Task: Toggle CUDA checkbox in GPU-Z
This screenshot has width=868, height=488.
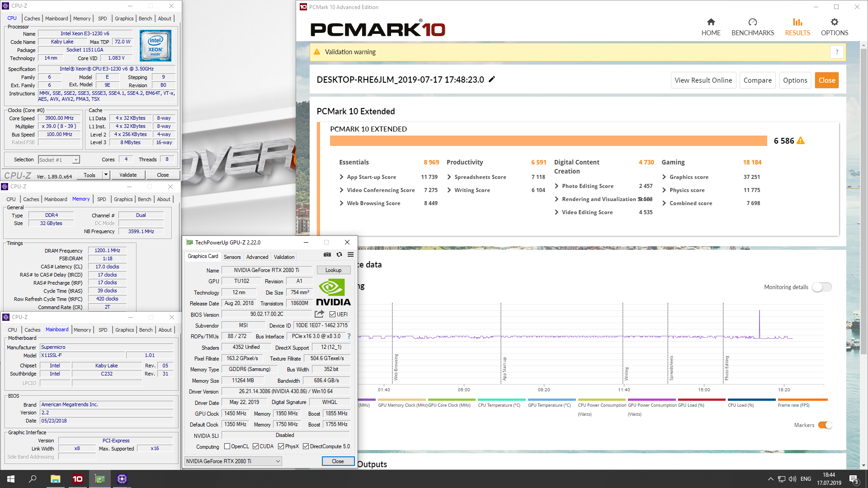Action: 255,446
